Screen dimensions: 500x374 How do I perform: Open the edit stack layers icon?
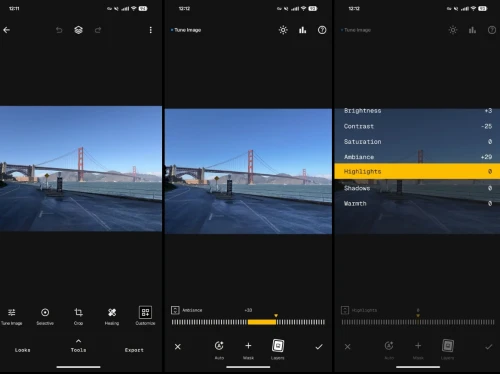[78, 30]
